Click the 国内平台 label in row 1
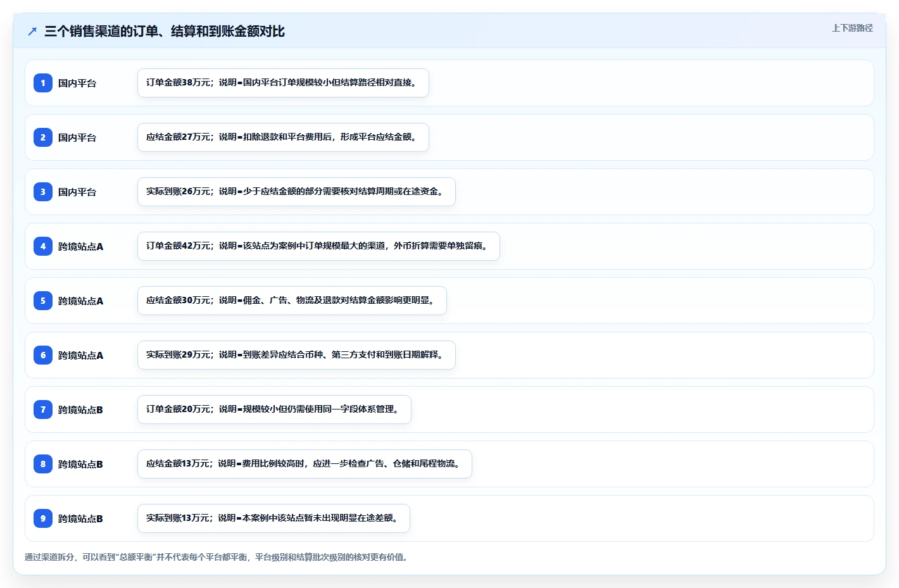 tap(77, 83)
